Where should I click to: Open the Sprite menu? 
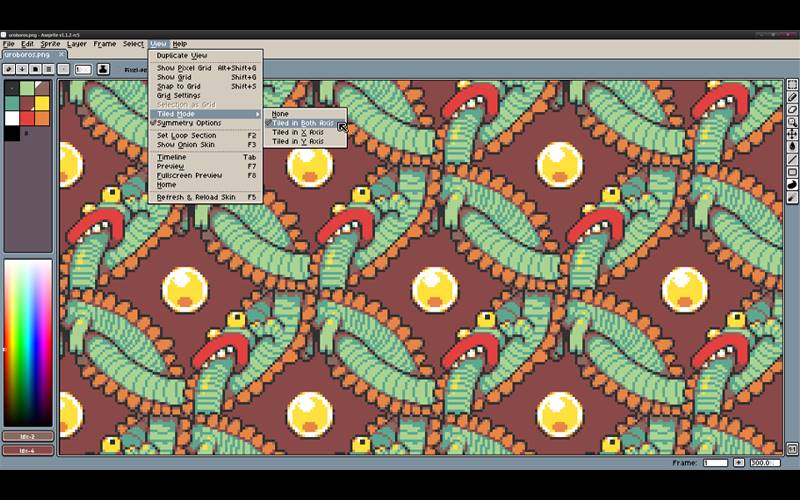pyautogui.click(x=50, y=44)
